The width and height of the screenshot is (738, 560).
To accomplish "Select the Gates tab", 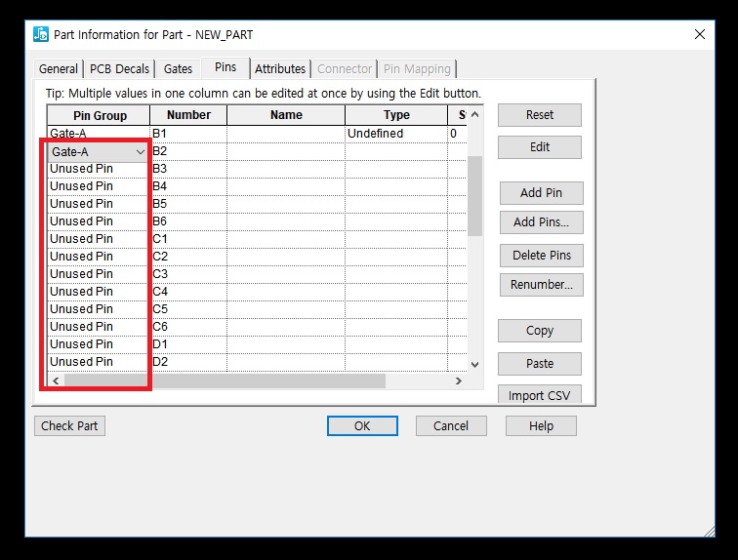I will coord(178,69).
